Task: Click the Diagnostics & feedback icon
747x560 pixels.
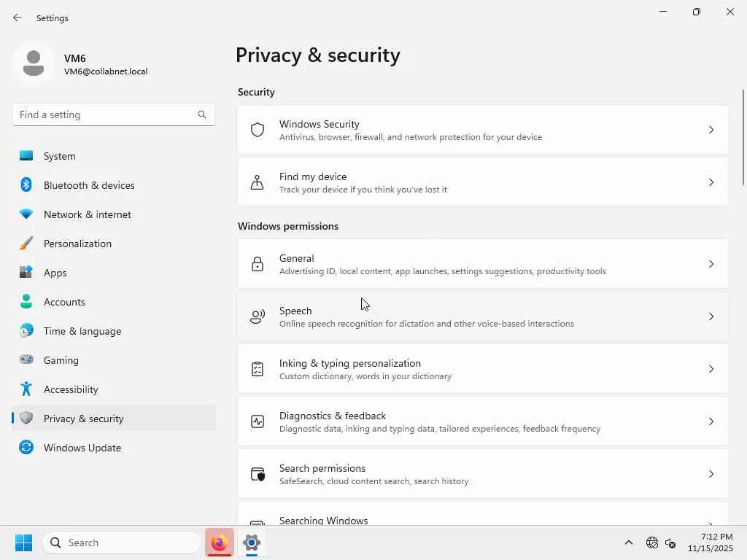Action: click(258, 421)
